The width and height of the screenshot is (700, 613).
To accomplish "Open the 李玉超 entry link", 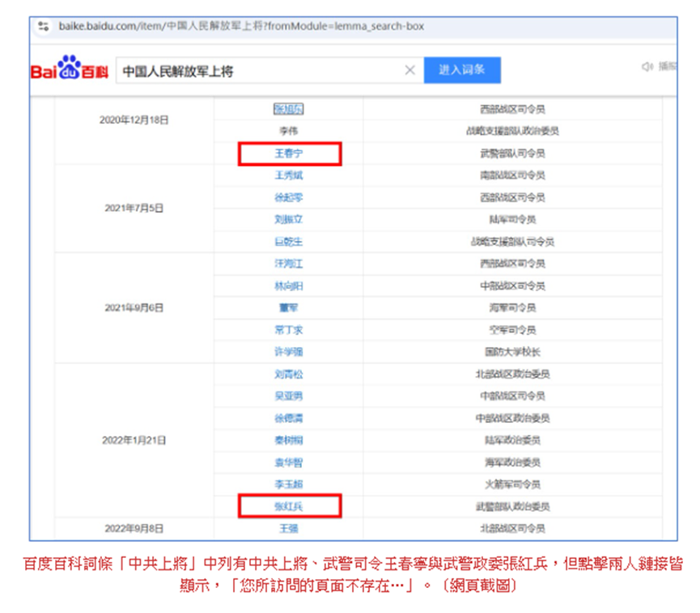I will 288,484.
